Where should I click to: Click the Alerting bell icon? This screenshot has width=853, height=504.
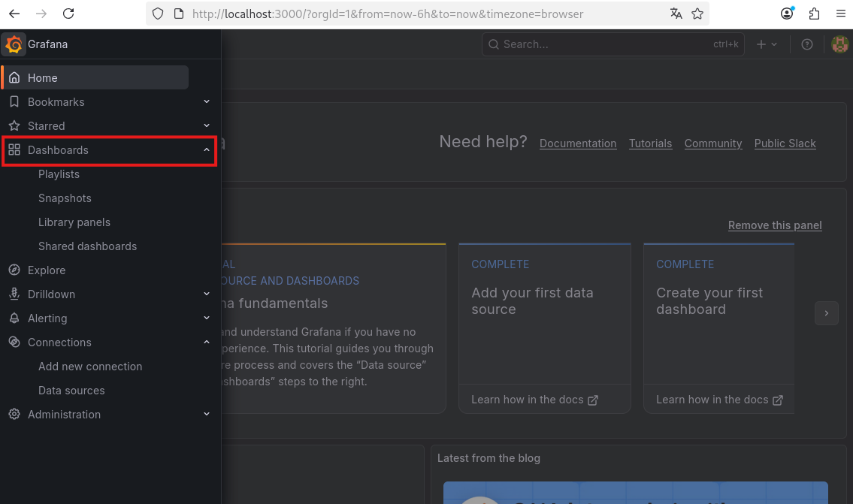(x=14, y=318)
